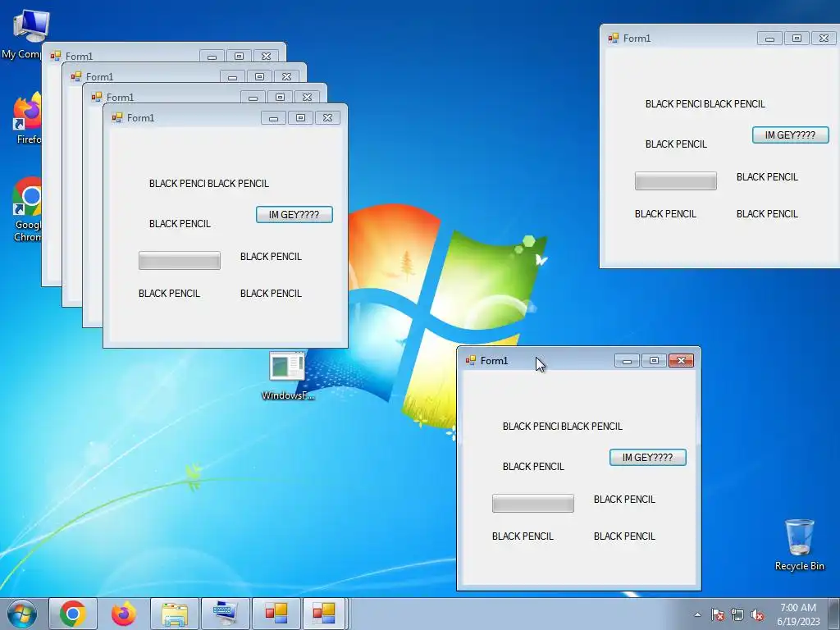This screenshot has height=630, width=840.
Task: Show hidden tray icons arrow
Action: click(697, 615)
